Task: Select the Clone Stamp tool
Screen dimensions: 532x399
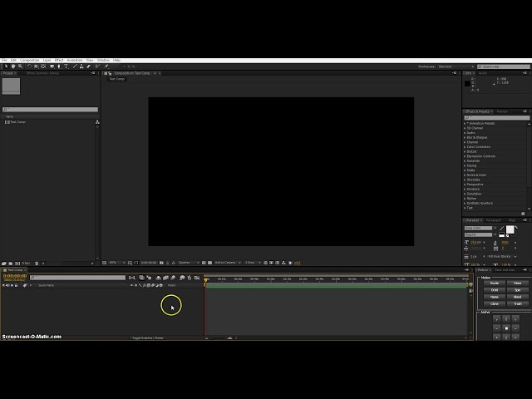Action: [x=81, y=66]
